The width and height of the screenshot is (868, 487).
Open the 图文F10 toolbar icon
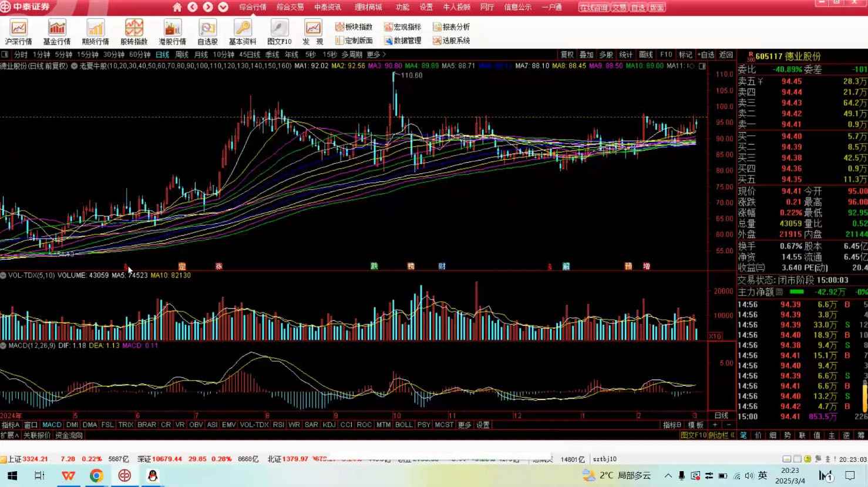(x=279, y=32)
